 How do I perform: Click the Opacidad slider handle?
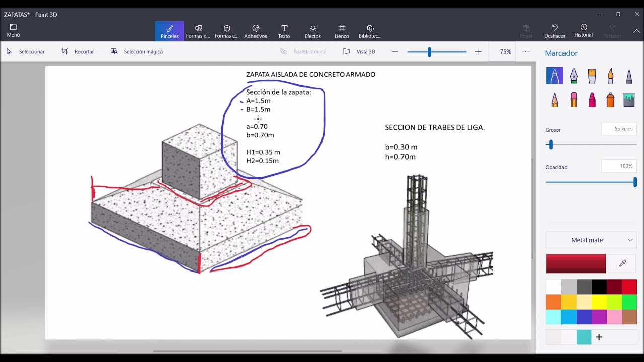(x=635, y=182)
